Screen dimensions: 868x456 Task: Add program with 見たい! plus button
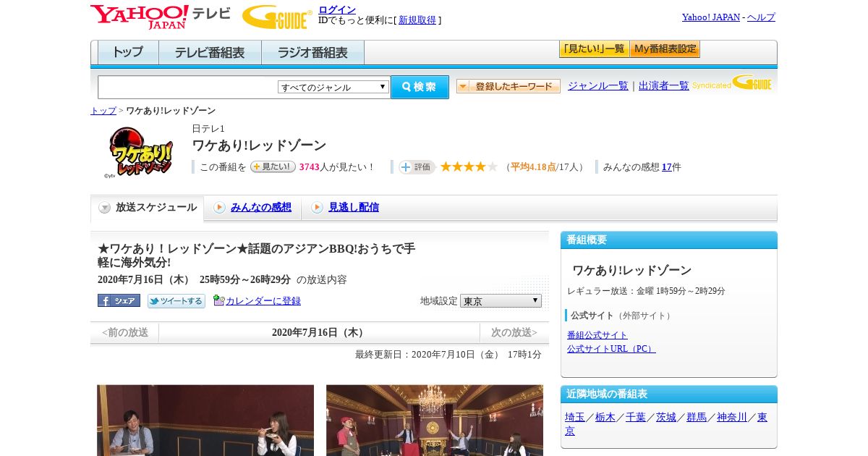point(273,166)
